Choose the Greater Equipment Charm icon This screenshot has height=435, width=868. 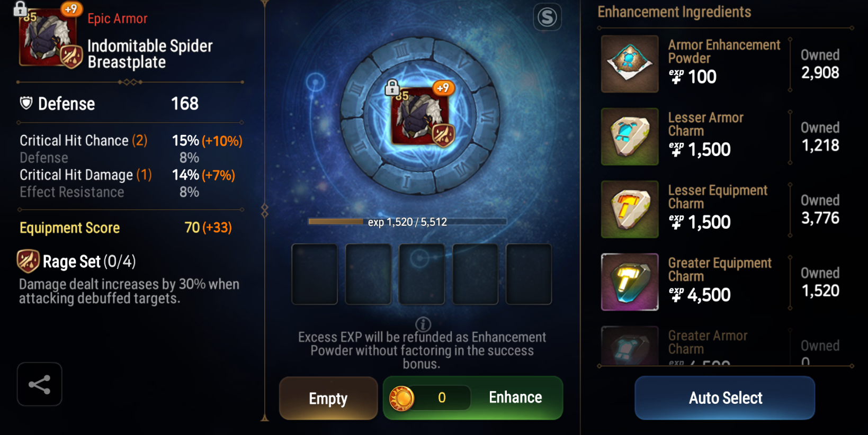pos(630,282)
